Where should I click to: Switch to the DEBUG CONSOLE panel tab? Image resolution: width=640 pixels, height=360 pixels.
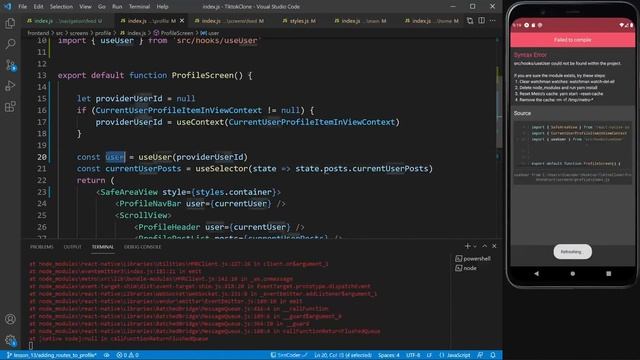[x=142, y=247]
